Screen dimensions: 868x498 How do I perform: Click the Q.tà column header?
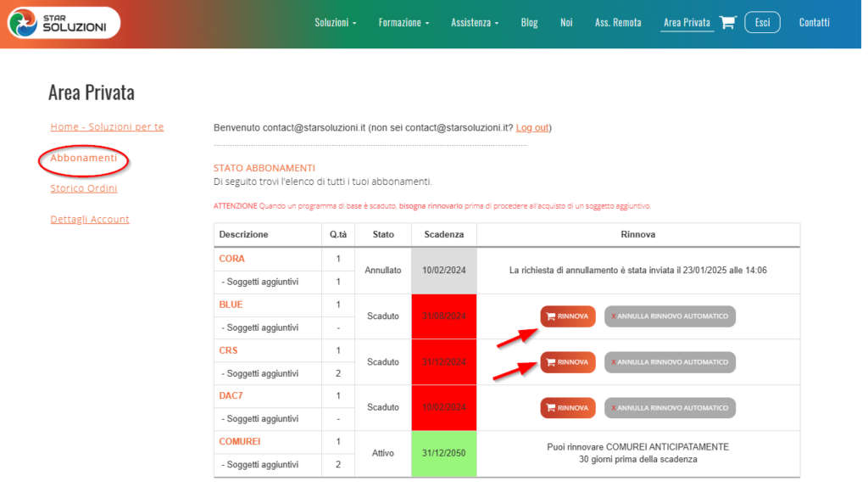tap(338, 234)
